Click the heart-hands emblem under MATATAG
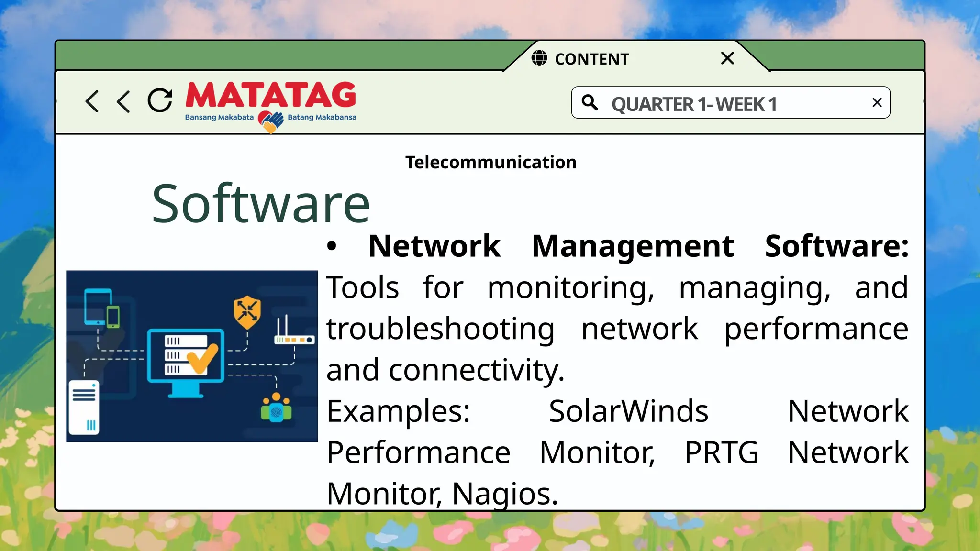This screenshot has width=980, height=551. (x=271, y=121)
